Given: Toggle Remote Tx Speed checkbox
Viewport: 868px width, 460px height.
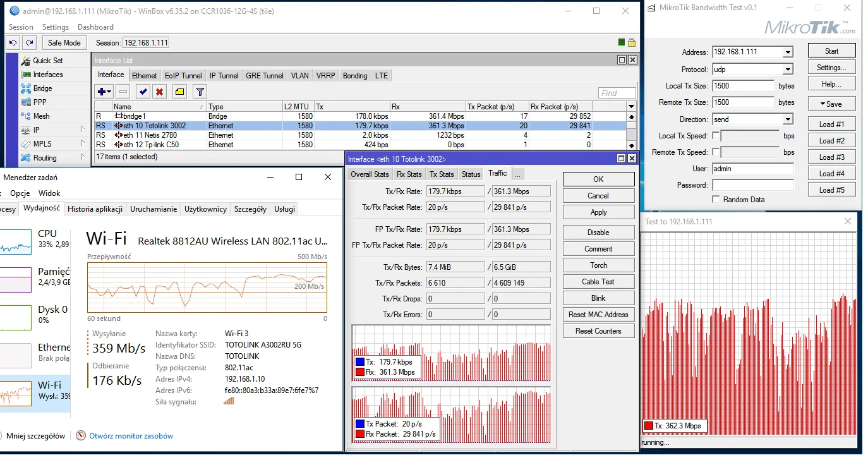Looking at the screenshot, I should 716,152.
